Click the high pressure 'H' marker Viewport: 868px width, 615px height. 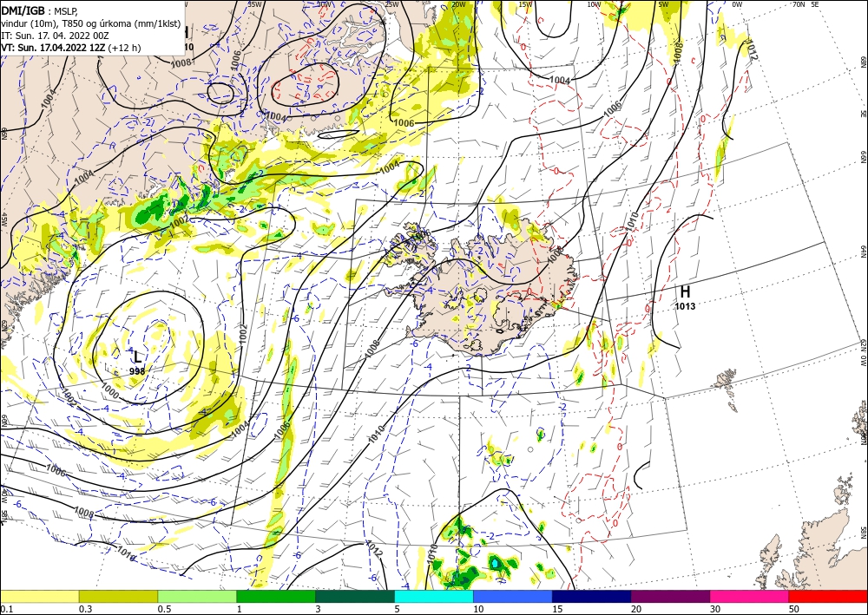(685, 291)
